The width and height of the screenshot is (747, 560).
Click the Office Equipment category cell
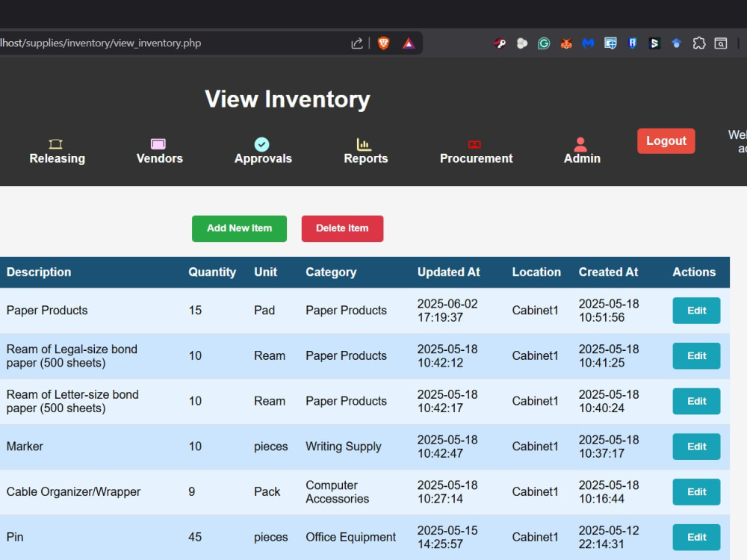click(350, 537)
